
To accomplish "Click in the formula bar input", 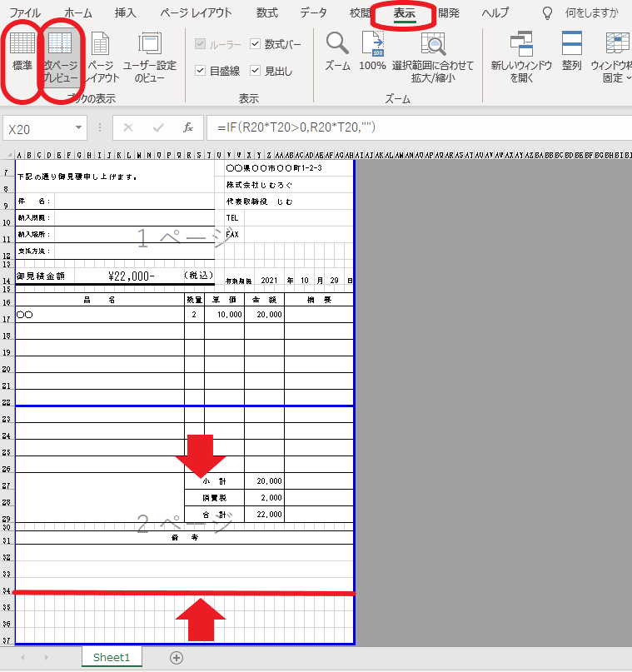I will tap(416, 128).
